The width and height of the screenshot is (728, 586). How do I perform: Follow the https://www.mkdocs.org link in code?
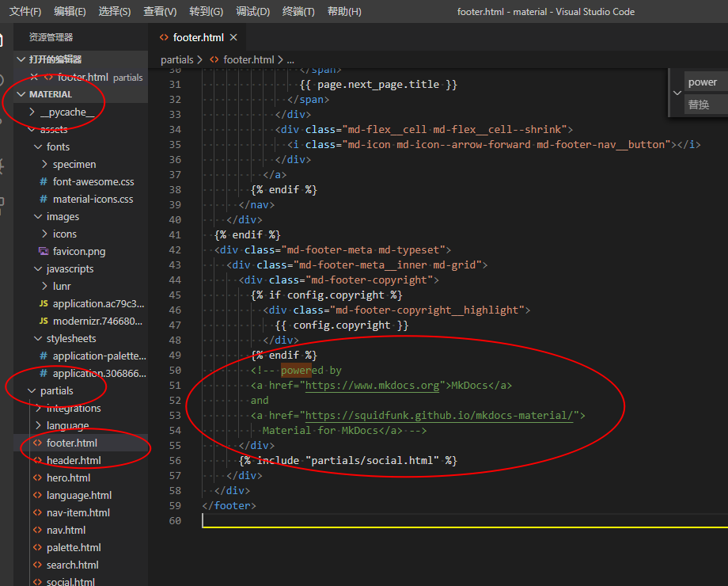tap(372, 385)
